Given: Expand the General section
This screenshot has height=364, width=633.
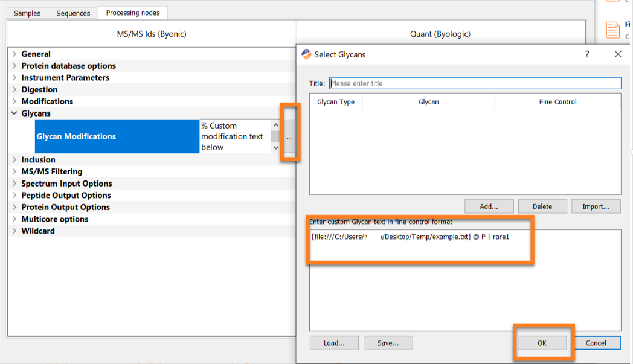Looking at the screenshot, I should click(x=14, y=54).
